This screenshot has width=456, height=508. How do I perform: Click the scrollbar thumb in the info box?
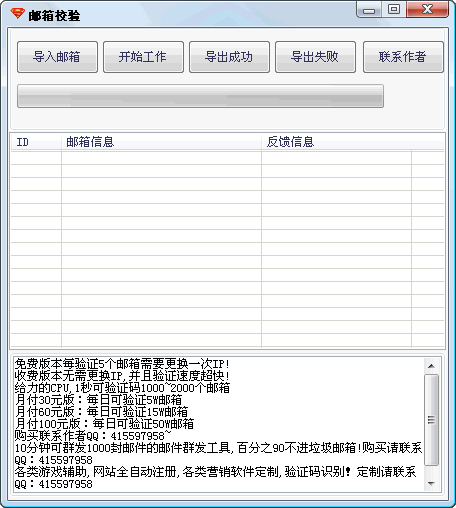[x=431, y=420]
